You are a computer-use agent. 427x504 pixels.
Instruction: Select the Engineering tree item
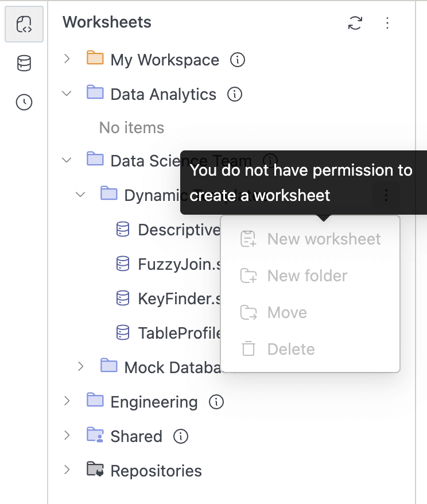tap(154, 402)
